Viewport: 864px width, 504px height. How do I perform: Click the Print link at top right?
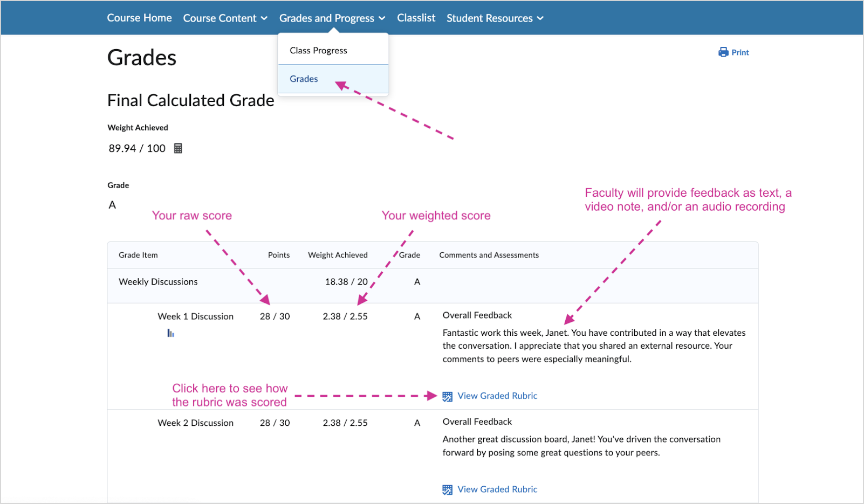click(739, 52)
